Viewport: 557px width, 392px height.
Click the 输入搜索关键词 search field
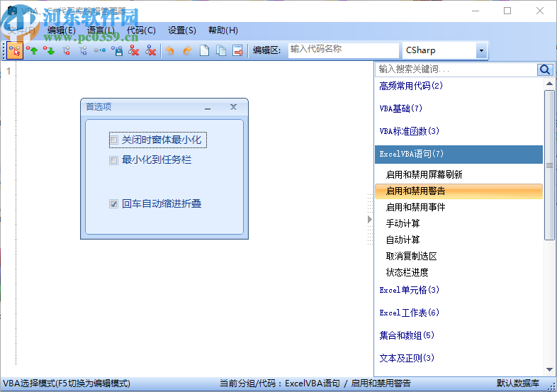pyautogui.click(x=456, y=69)
